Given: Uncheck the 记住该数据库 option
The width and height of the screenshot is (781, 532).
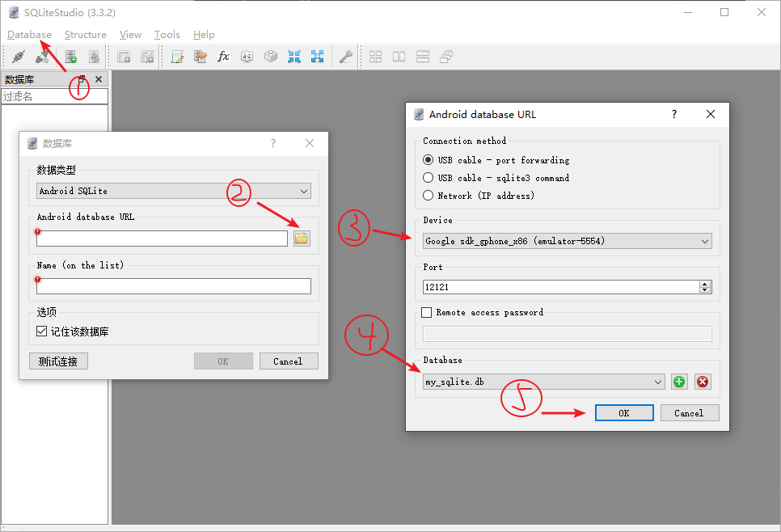Looking at the screenshot, I should [40, 330].
